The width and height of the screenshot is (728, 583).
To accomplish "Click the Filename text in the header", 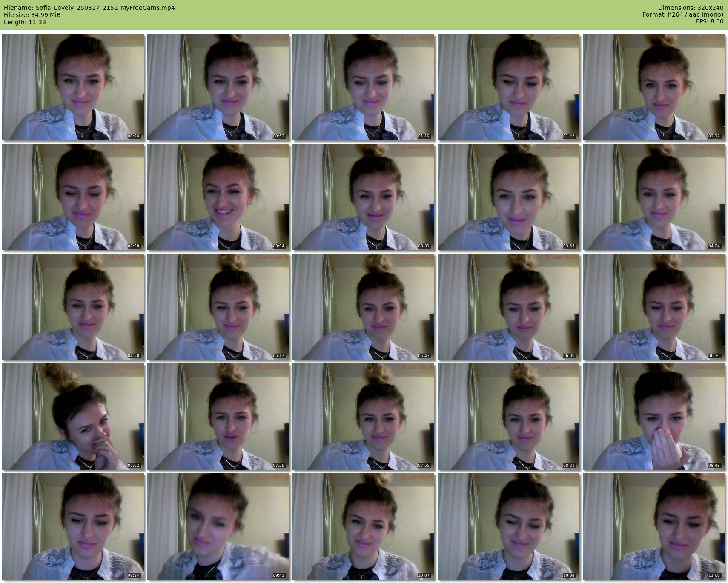I will pyautogui.click(x=89, y=8).
